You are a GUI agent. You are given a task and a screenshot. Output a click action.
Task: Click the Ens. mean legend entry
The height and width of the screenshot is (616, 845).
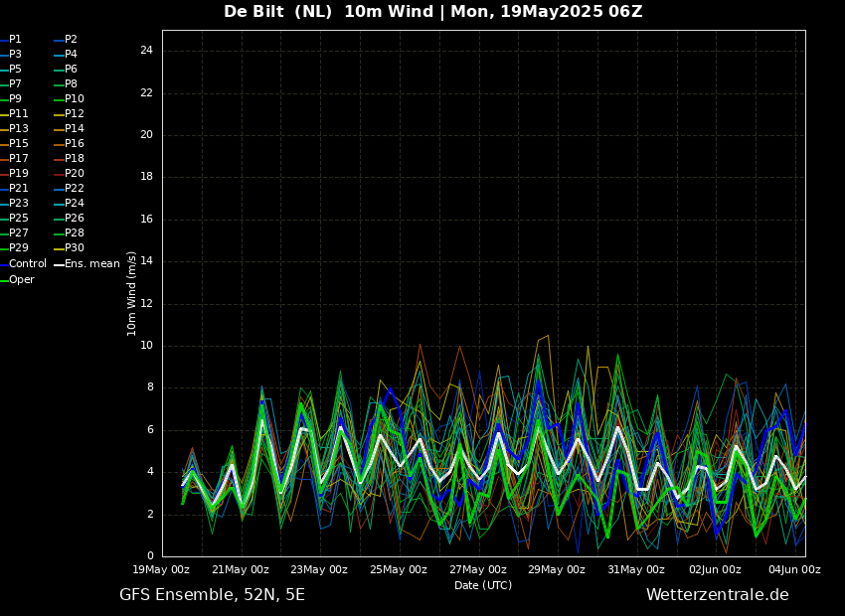tap(91, 264)
